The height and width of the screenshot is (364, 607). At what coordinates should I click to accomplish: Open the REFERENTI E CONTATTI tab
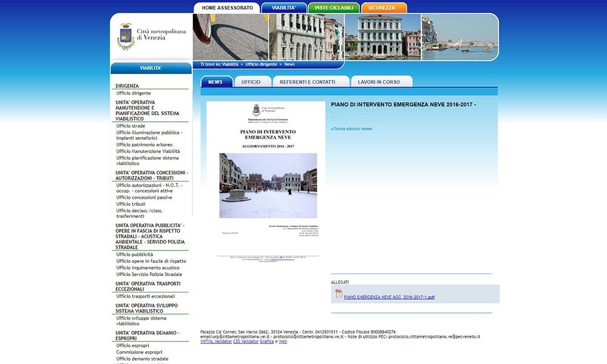click(x=311, y=82)
